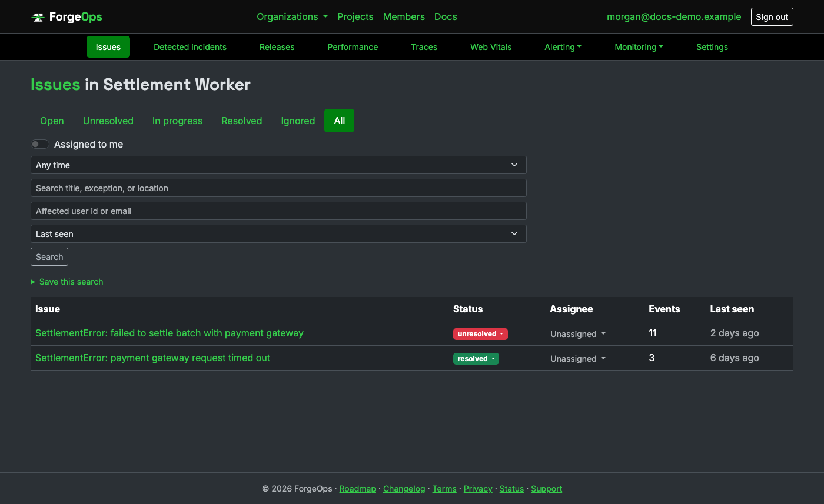Open Web Vitals page
824x504 pixels.
pyautogui.click(x=491, y=47)
